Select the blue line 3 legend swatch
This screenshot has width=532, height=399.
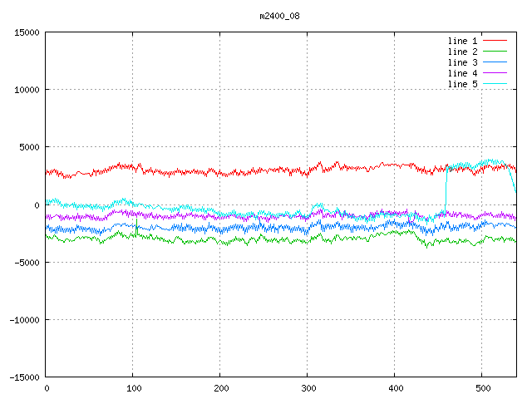(x=495, y=62)
